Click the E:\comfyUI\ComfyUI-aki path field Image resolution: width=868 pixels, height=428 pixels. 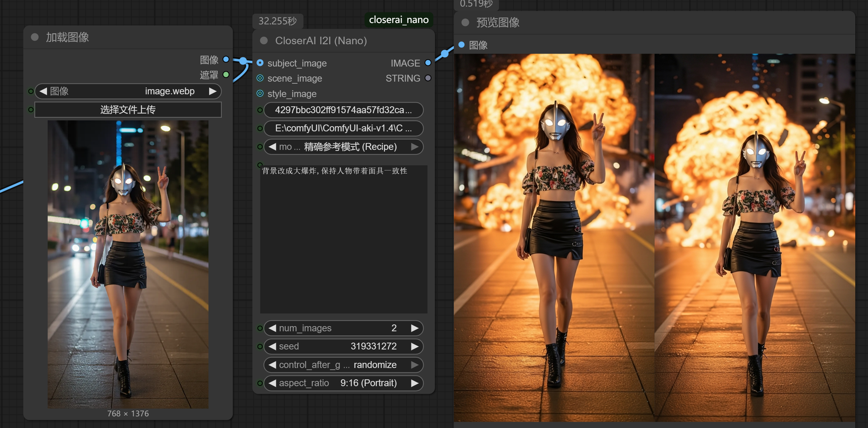click(343, 128)
